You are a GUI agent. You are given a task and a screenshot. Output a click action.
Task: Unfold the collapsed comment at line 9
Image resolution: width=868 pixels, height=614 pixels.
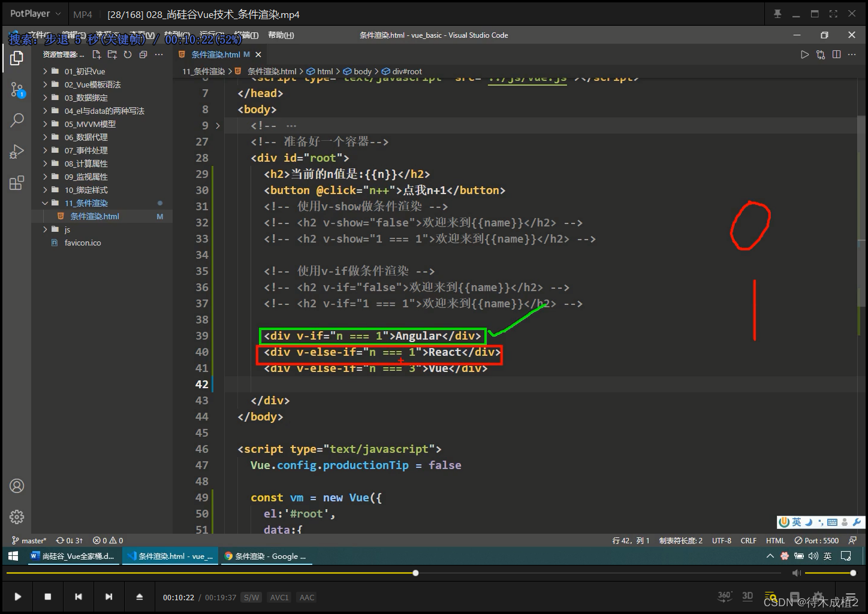[x=218, y=126]
